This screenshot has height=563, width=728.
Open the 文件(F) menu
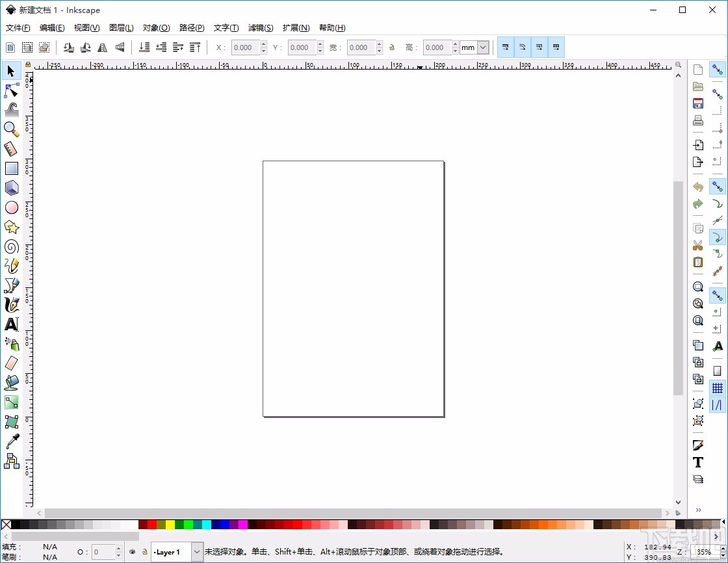pyautogui.click(x=18, y=28)
